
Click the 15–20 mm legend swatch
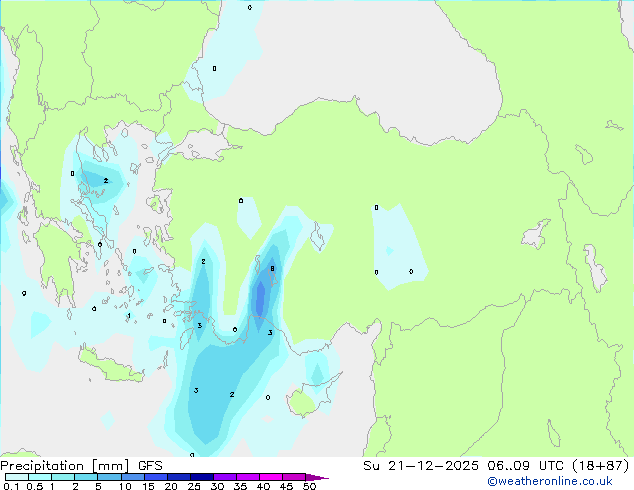coord(156,477)
